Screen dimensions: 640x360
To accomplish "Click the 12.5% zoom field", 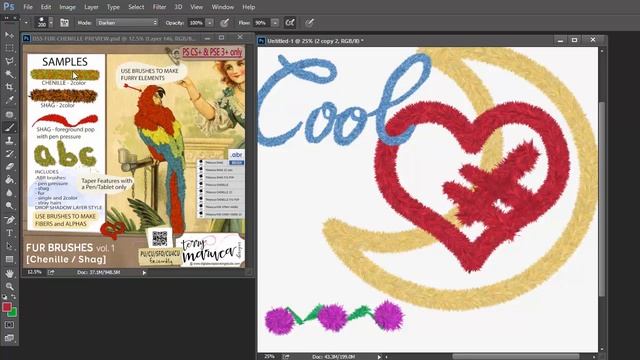I will coord(34,272).
